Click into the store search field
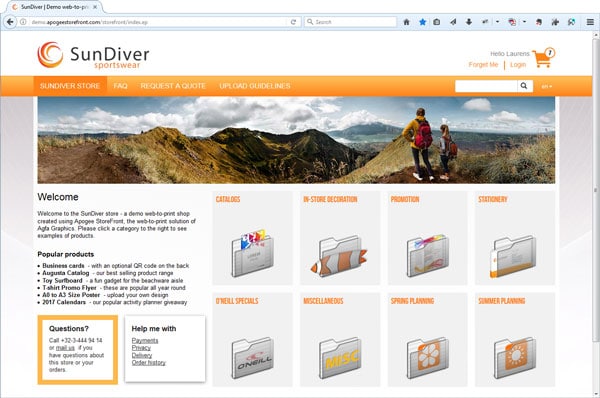Image resolution: width=600 pixels, height=398 pixels. [x=486, y=86]
